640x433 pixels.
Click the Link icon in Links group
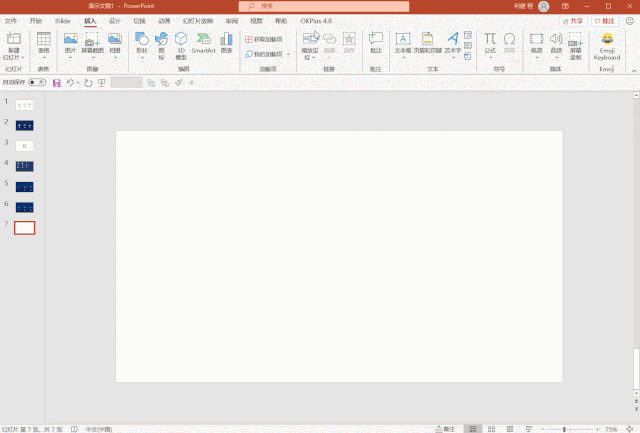(x=329, y=38)
